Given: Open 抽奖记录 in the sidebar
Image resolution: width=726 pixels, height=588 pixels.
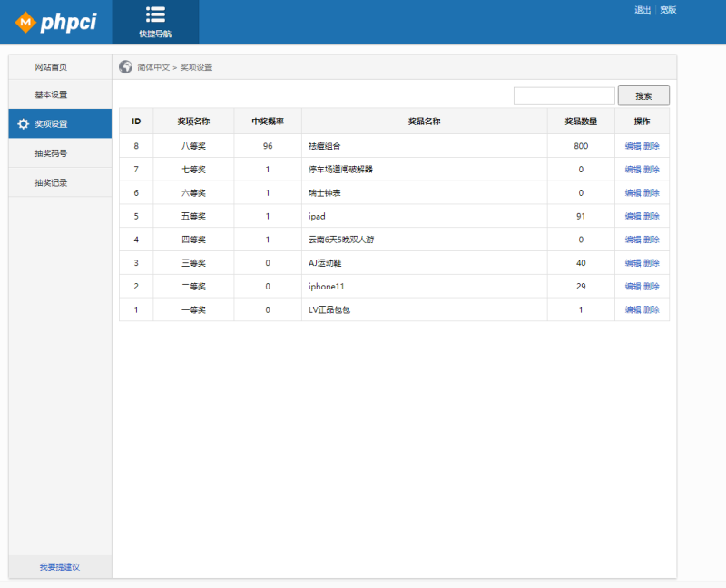Looking at the screenshot, I should click(x=60, y=182).
